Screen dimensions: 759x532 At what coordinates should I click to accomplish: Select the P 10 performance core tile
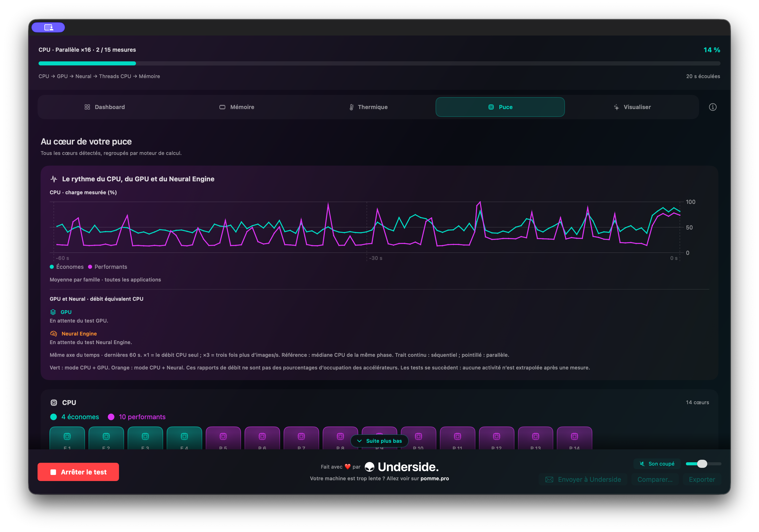point(419,438)
